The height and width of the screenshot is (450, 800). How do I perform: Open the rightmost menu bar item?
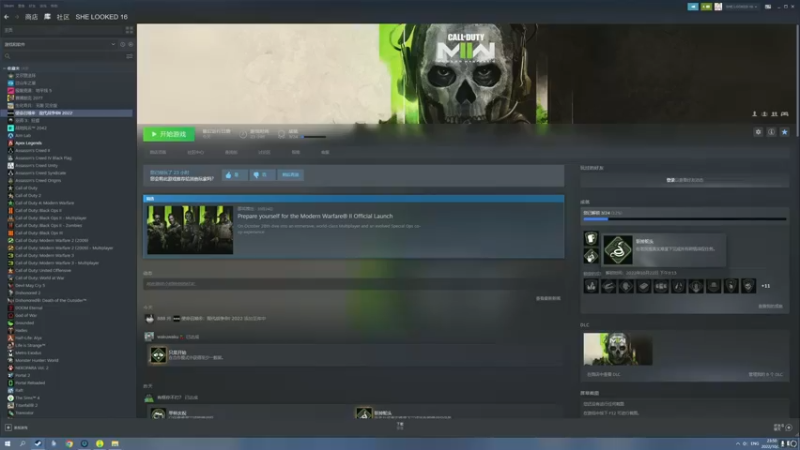click(x=54, y=6)
